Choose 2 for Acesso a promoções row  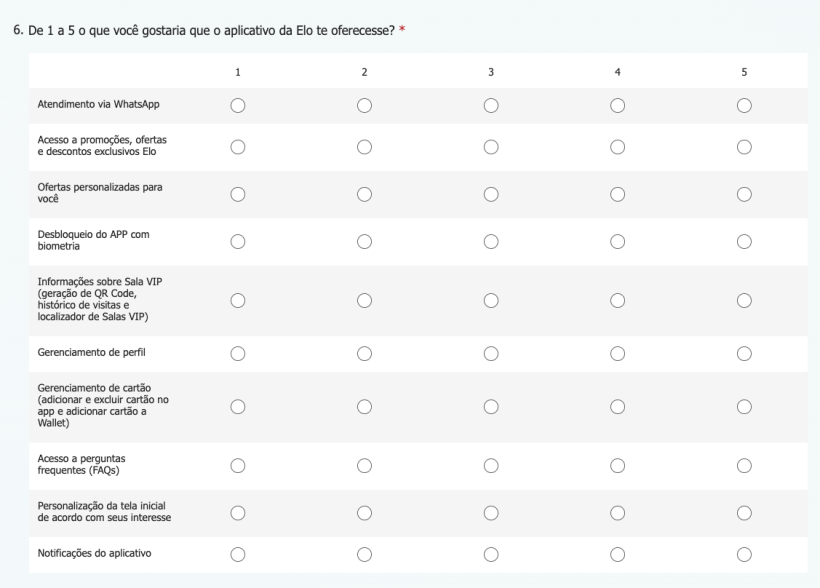[x=364, y=147]
